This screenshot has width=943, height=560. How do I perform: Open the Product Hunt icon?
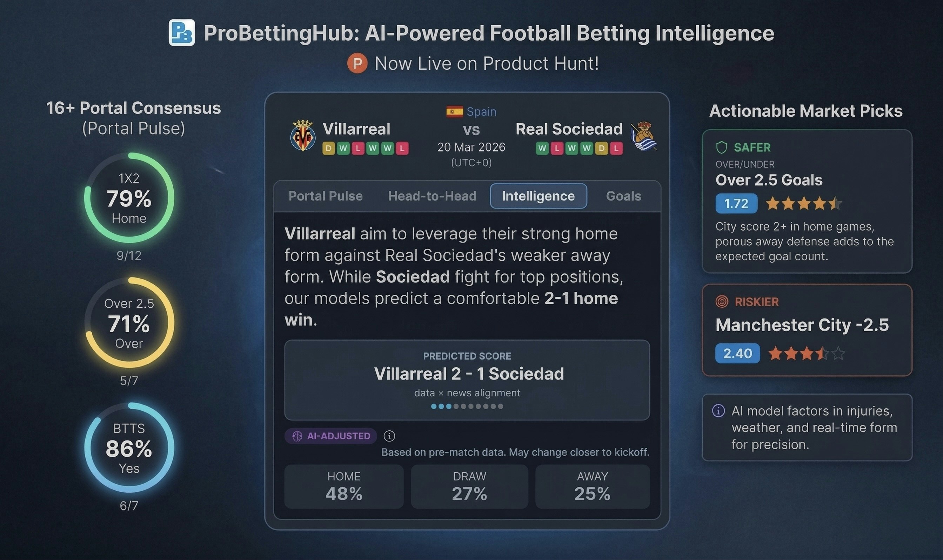357,63
